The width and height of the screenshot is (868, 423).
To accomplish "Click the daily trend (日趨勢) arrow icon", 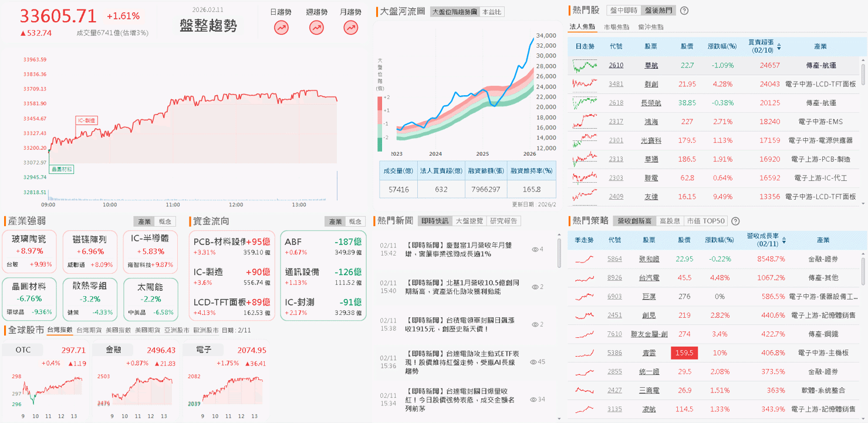I will point(281,27).
